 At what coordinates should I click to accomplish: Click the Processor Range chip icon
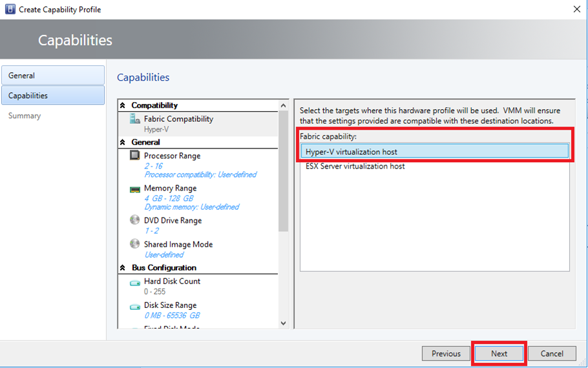(x=134, y=156)
